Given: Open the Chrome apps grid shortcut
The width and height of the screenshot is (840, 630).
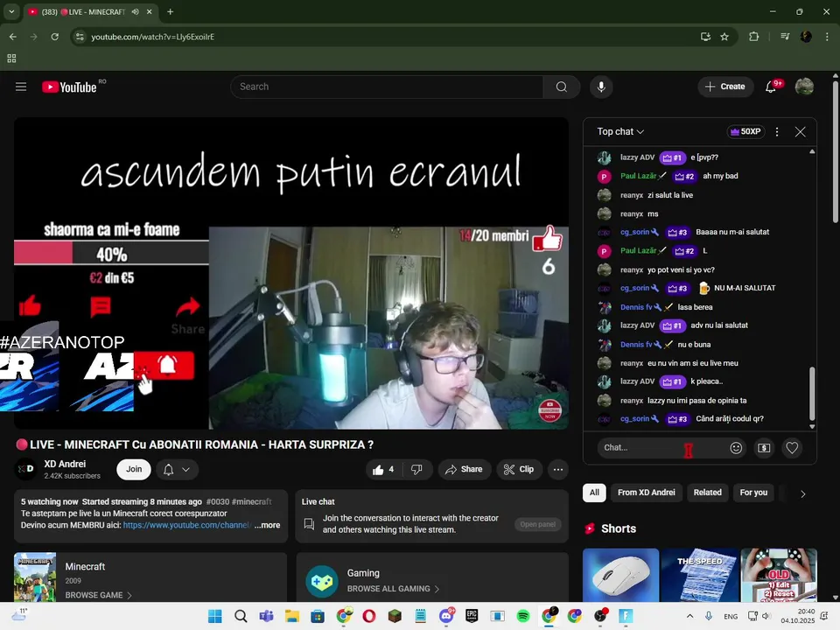Looking at the screenshot, I should point(11,59).
